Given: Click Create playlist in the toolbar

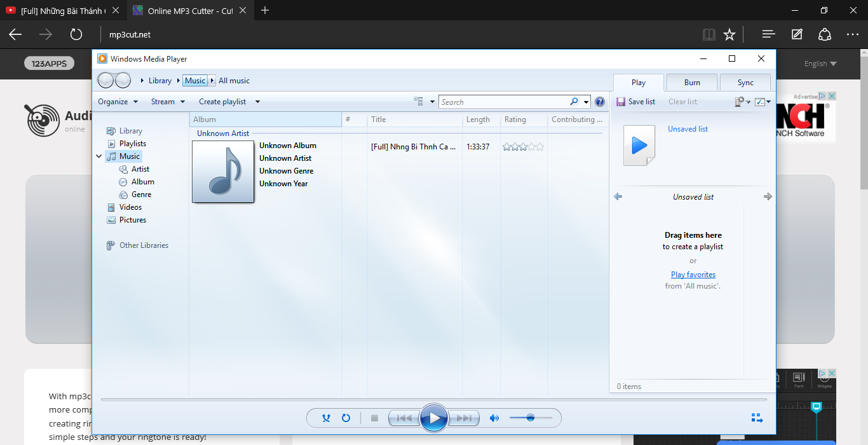Looking at the screenshot, I should 222,102.
